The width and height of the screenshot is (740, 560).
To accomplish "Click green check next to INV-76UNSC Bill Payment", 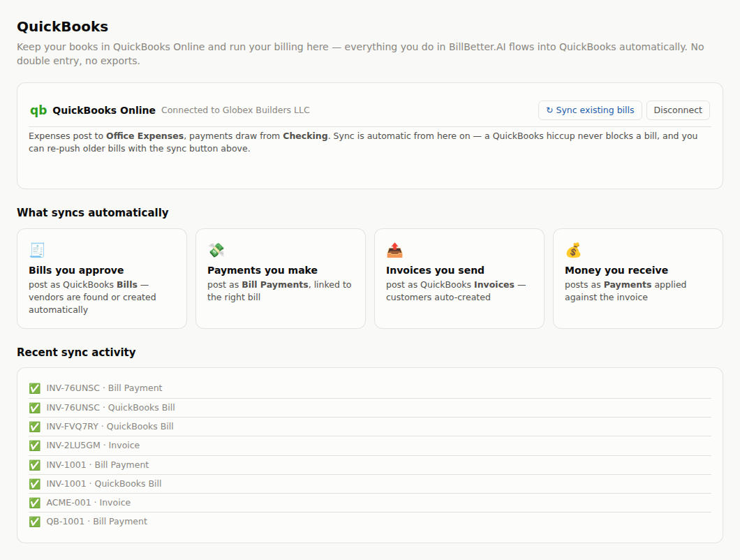I will (x=34, y=388).
